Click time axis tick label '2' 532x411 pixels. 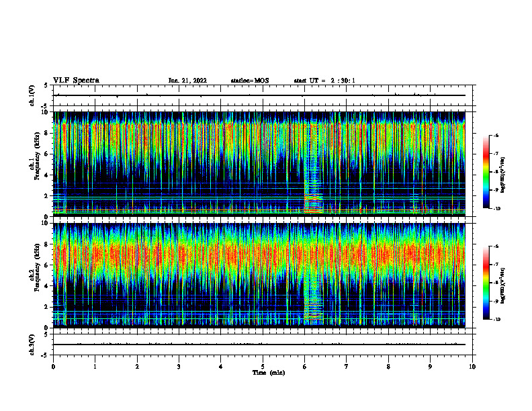pos(137,367)
